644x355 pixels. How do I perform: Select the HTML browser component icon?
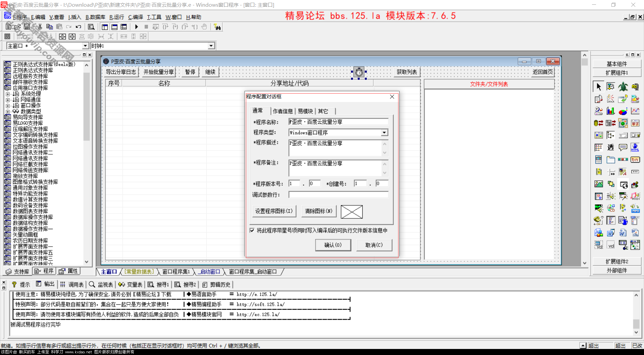(635, 147)
